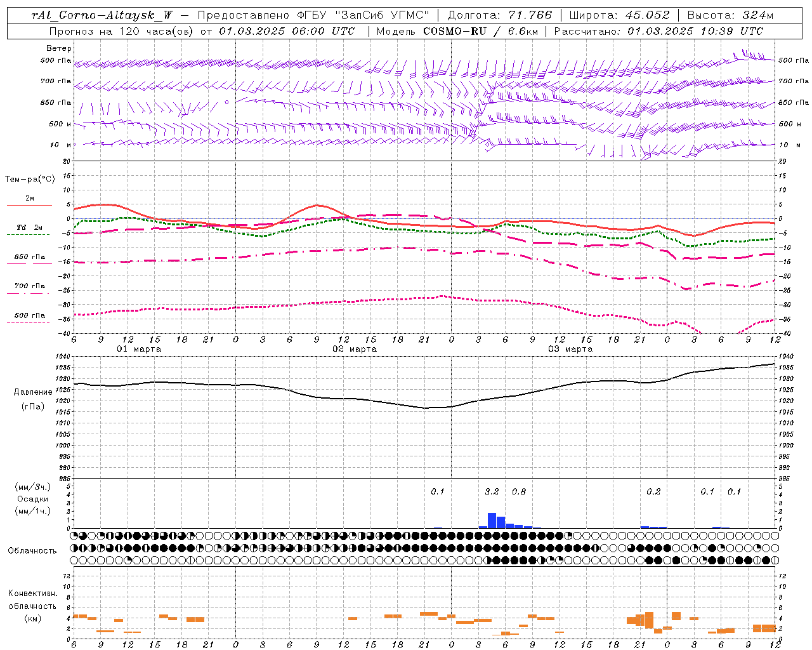Click the (гПа) unit label under Давление
The width and height of the screenshot is (812, 650).
(x=33, y=407)
